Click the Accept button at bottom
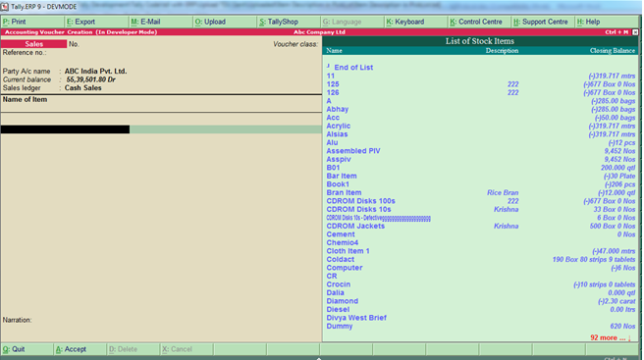 coord(80,349)
